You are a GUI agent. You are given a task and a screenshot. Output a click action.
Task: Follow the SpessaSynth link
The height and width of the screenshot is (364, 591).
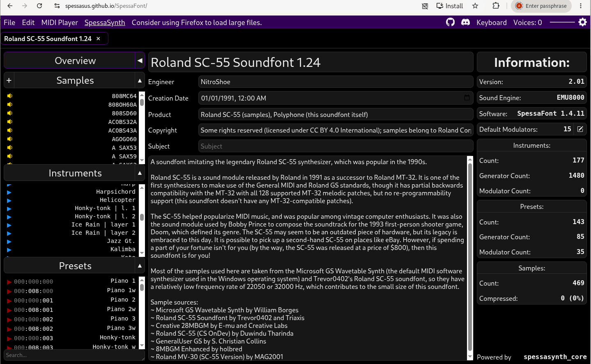(105, 23)
